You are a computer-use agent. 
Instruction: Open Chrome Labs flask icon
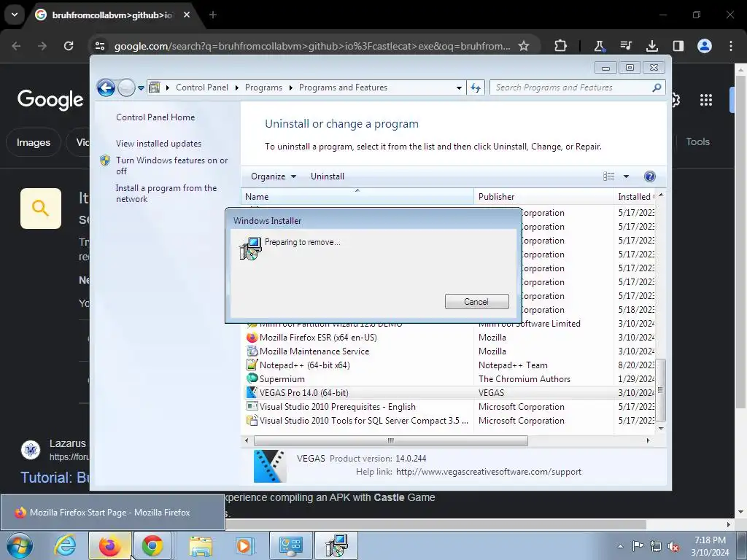tap(600, 46)
